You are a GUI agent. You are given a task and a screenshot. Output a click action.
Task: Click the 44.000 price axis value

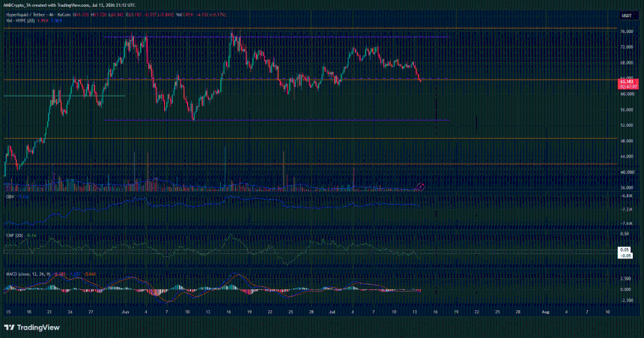[x=626, y=157]
